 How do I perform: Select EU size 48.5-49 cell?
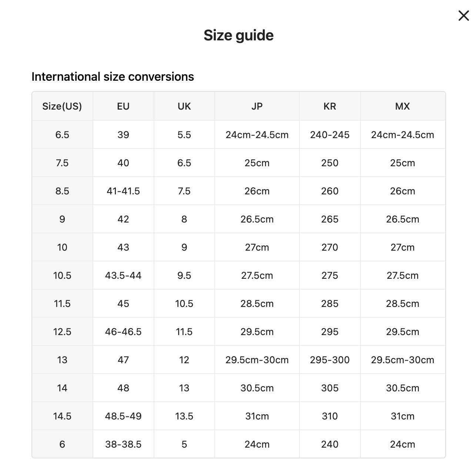123,416
